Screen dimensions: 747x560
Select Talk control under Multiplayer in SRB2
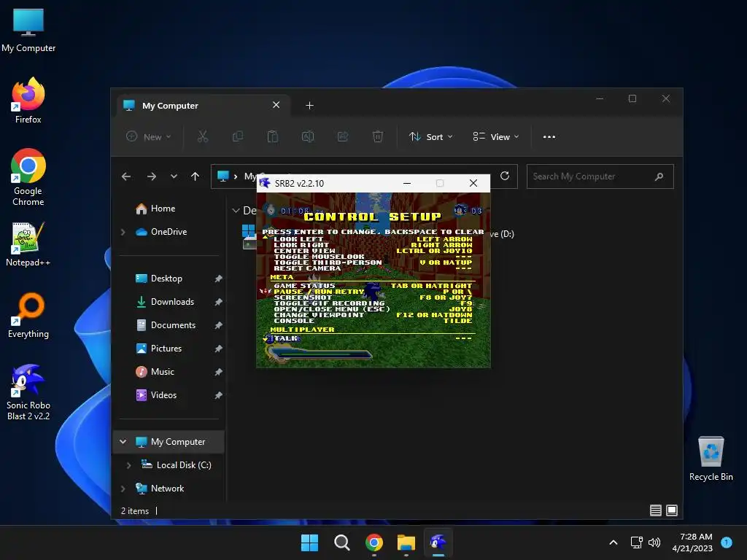tap(373, 338)
